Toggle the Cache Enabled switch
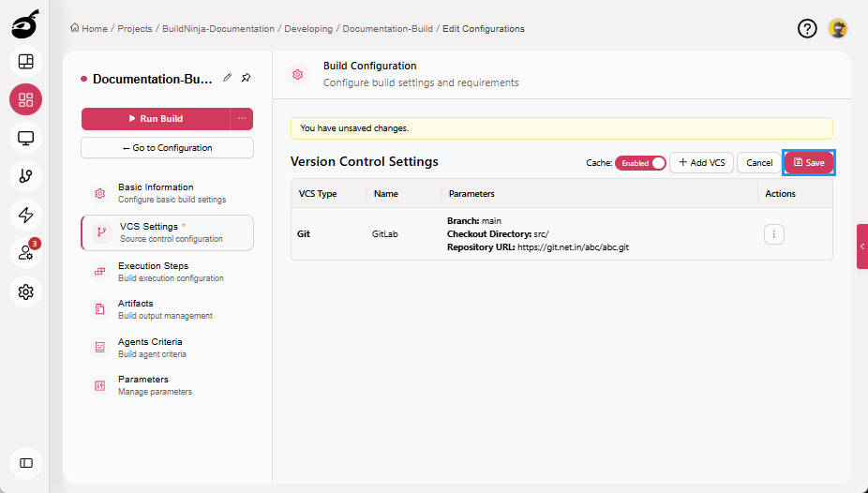The image size is (868, 493). click(640, 163)
